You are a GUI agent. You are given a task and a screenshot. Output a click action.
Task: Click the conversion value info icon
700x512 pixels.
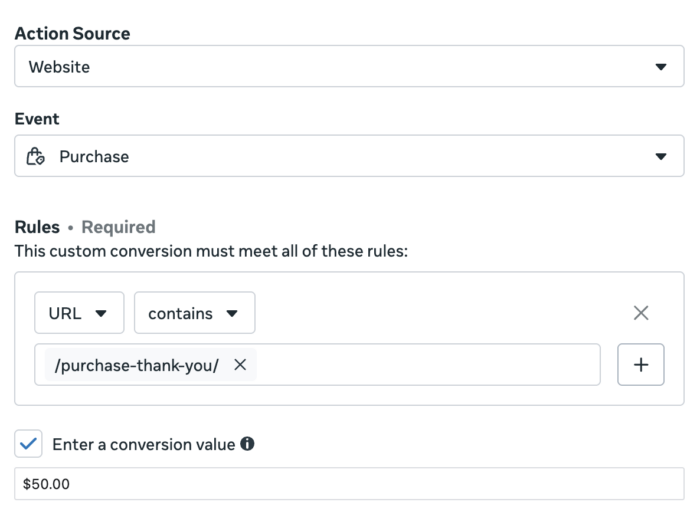tap(247, 444)
